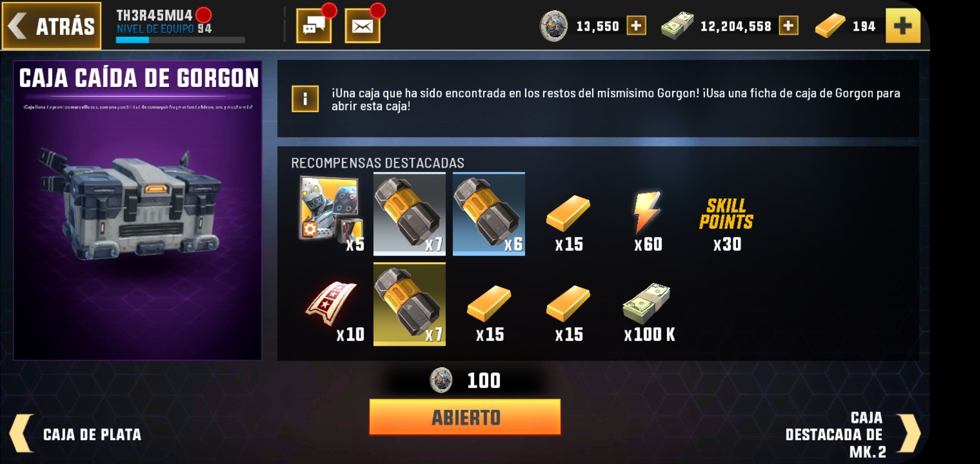Add more Gorgon tokens with plus
Screen dimensions: 980x464
[636, 26]
